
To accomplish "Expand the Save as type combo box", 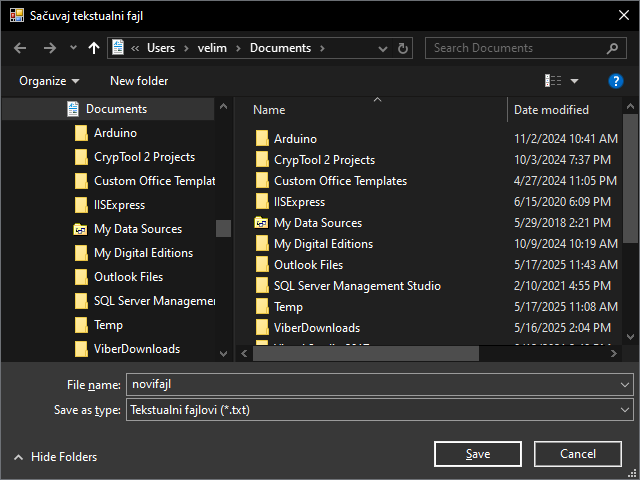I will [625, 410].
